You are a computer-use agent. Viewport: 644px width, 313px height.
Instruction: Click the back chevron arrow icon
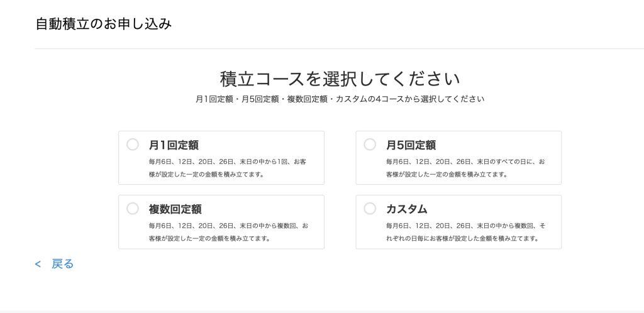pyautogui.click(x=38, y=265)
